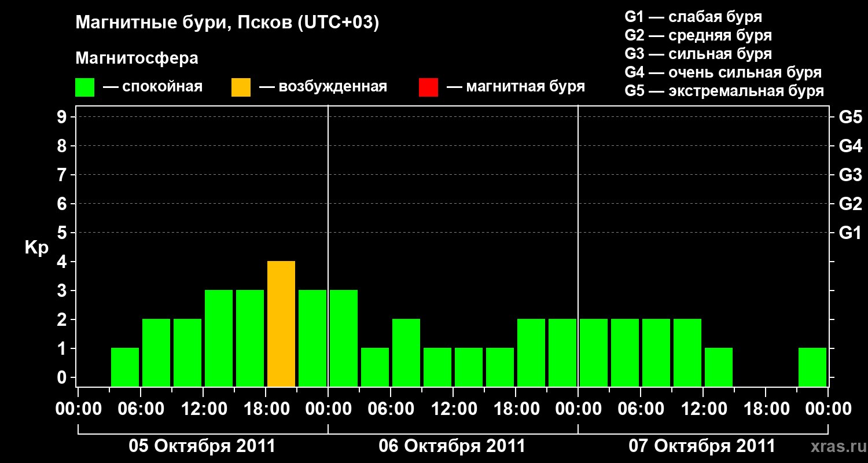This screenshot has height=463, width=868.
Task: Click the G3 label on right axis
Action: [850, 175]
